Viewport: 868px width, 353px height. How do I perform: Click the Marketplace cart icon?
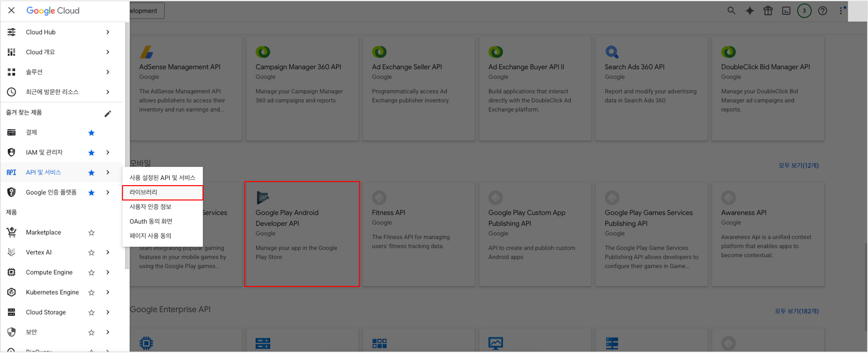pyautogui.click(x=11, y=232)
